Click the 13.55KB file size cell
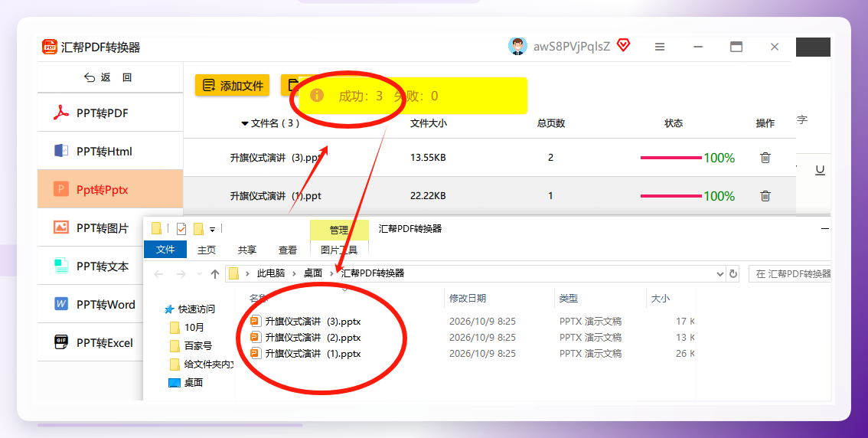The width and height of the screenshot is (868, 438). click(x=428, y=157)
